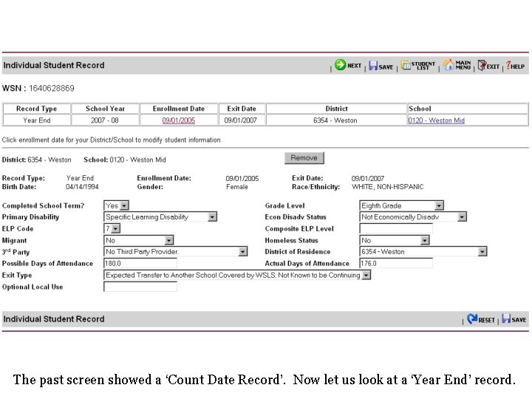This screenshot has width=532, height=399.
Task: Click the Reset icon in bottom bar
Action: 472,319
